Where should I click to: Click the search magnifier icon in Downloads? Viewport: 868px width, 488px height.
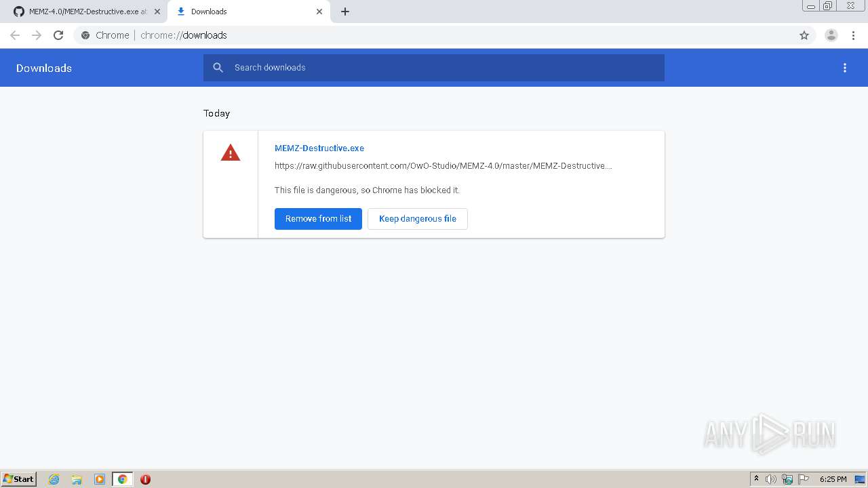[218, 68]
